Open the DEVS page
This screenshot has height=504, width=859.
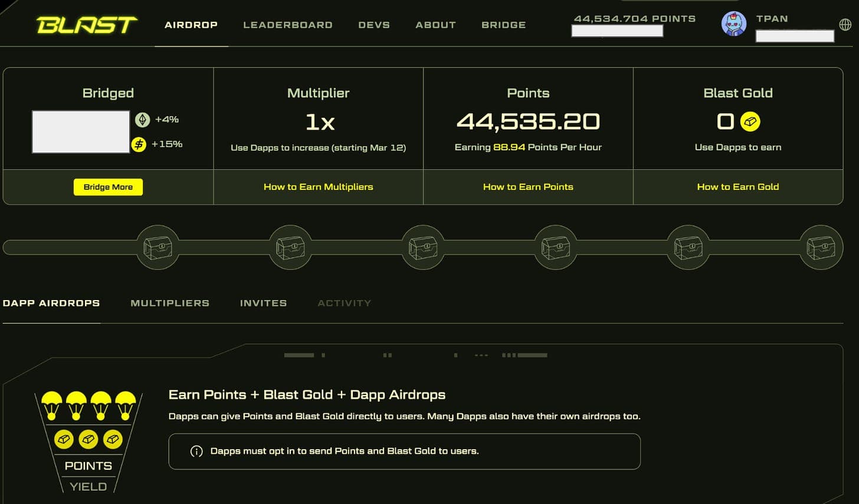pos(374,25)
